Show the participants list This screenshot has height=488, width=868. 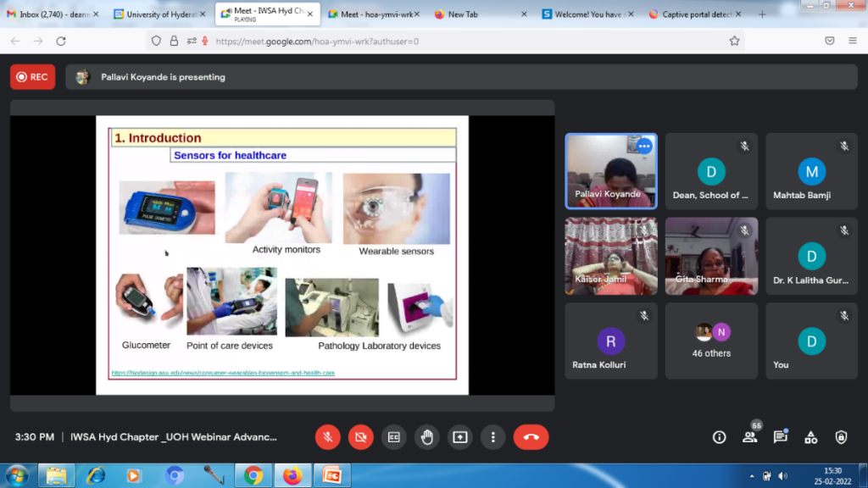[x=749, y=437]
